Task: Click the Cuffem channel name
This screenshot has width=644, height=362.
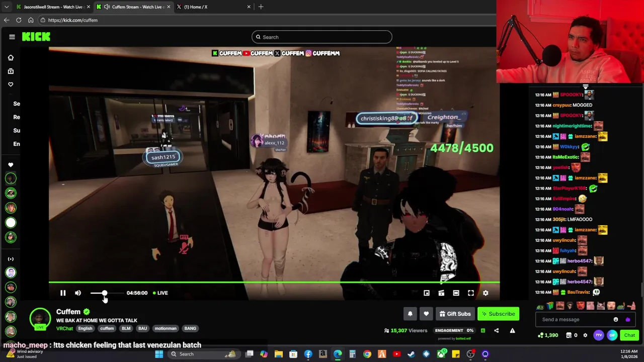Action: point(68,312)
